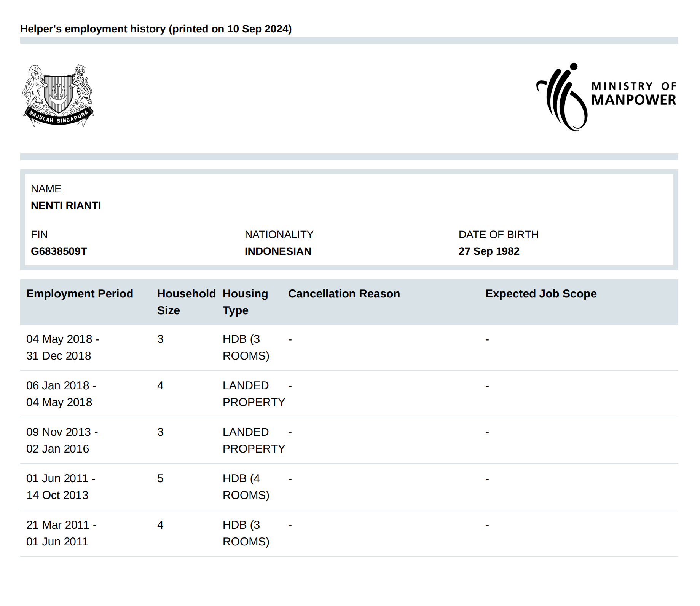Select the 21 Mar 2011 - 01 Jun 2011 period

[61, 533]
